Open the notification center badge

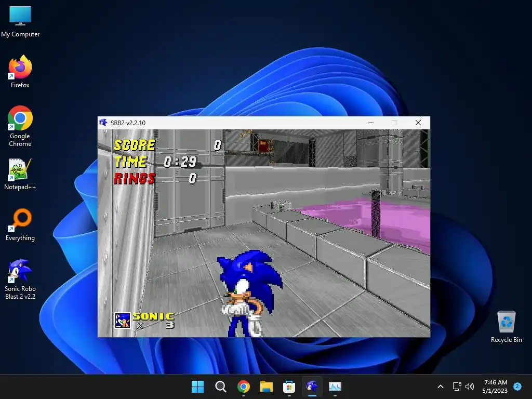pos(517,386)
